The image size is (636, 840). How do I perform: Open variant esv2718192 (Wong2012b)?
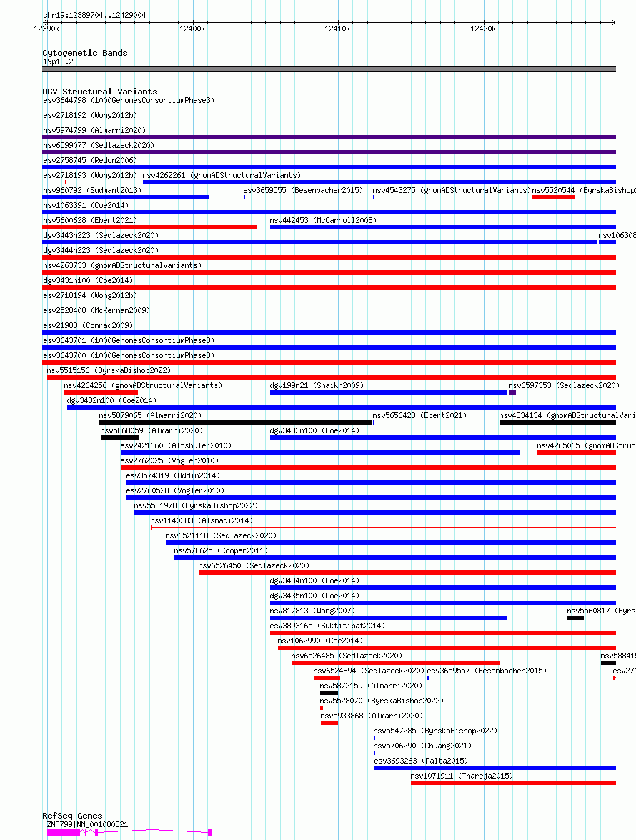point(90,115)
